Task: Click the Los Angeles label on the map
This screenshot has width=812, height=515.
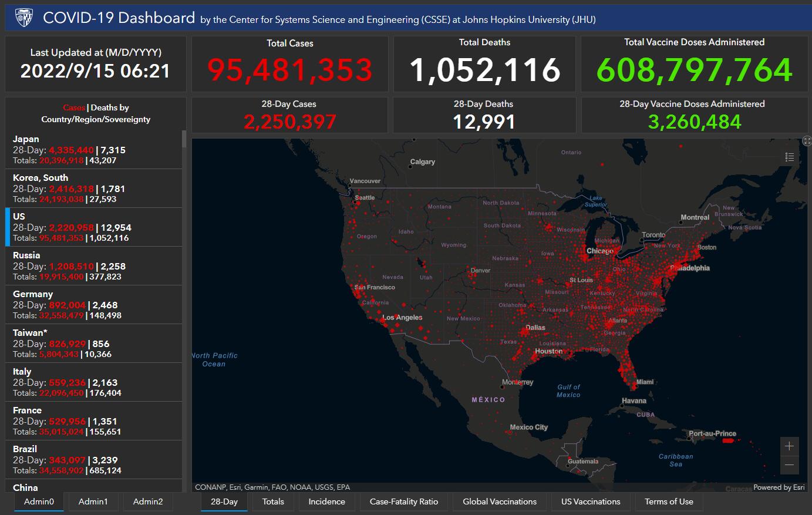Action: 402,318
